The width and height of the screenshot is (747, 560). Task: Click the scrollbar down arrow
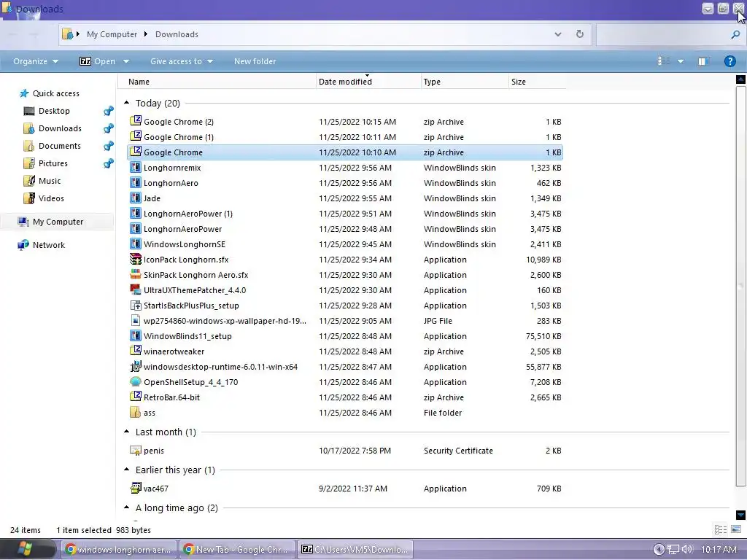pos(740,515)
